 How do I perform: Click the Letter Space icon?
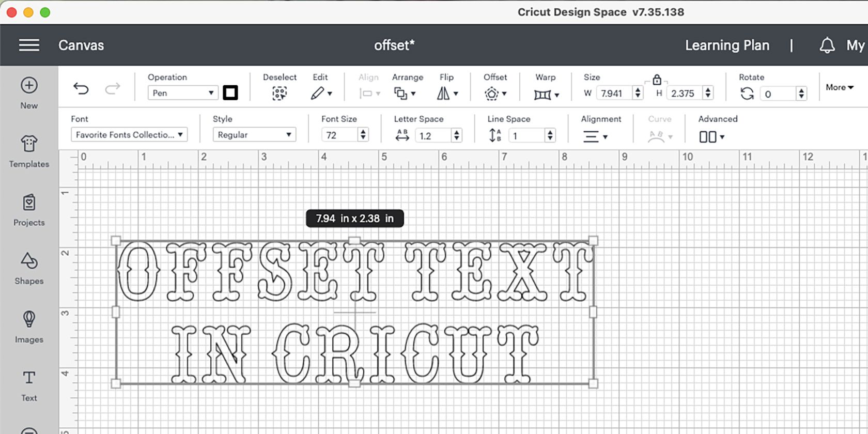402,135
